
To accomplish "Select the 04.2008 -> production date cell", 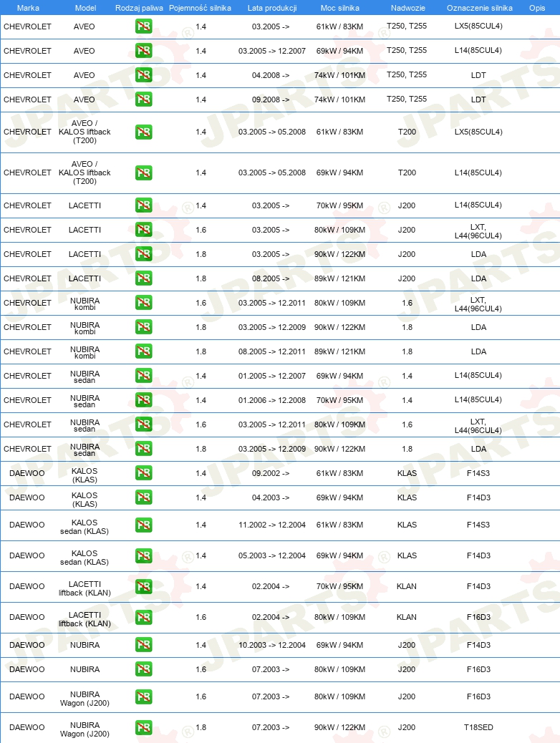I will coord(271,75).
